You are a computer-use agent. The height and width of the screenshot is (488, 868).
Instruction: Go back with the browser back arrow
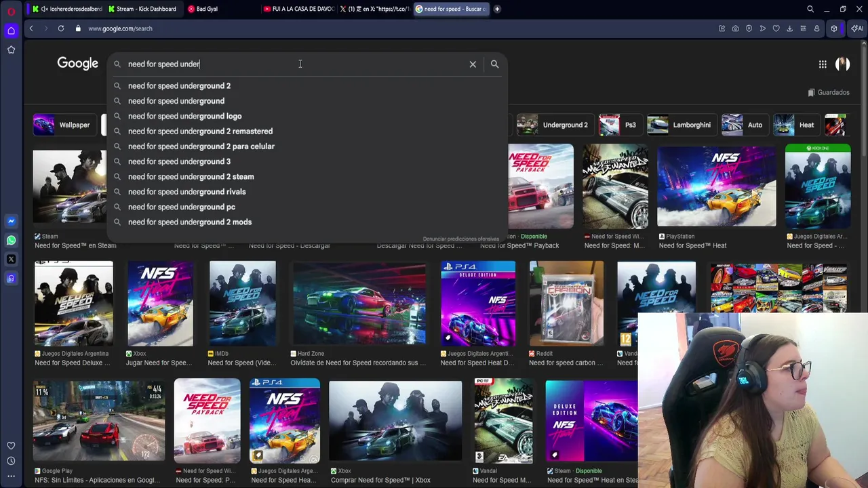pyautogui.click(x=31, y=28)
